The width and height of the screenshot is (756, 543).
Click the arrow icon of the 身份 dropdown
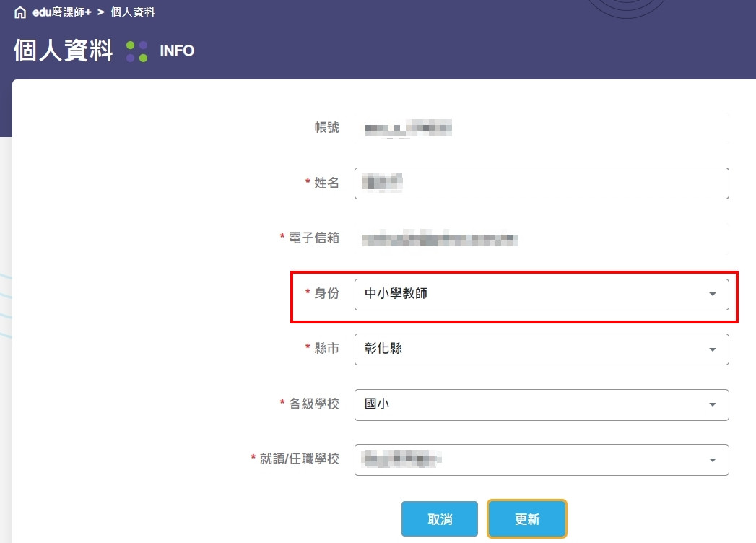[713, 294]
